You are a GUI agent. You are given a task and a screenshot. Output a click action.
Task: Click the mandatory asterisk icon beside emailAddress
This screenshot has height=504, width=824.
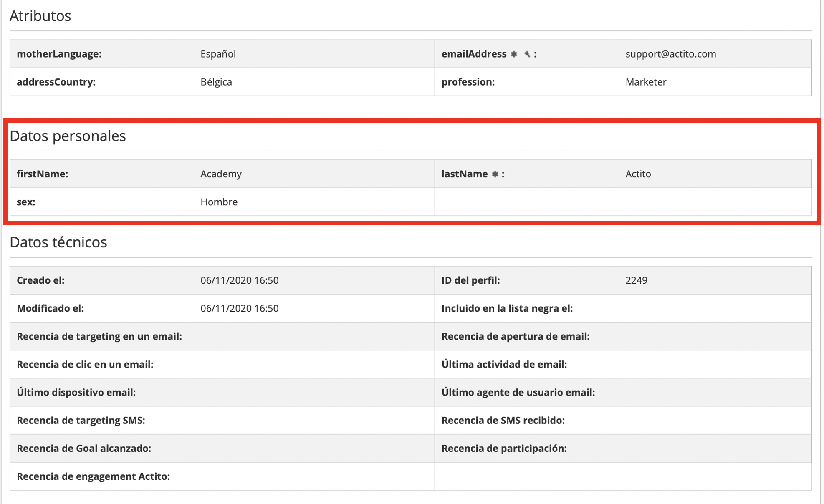514,54
